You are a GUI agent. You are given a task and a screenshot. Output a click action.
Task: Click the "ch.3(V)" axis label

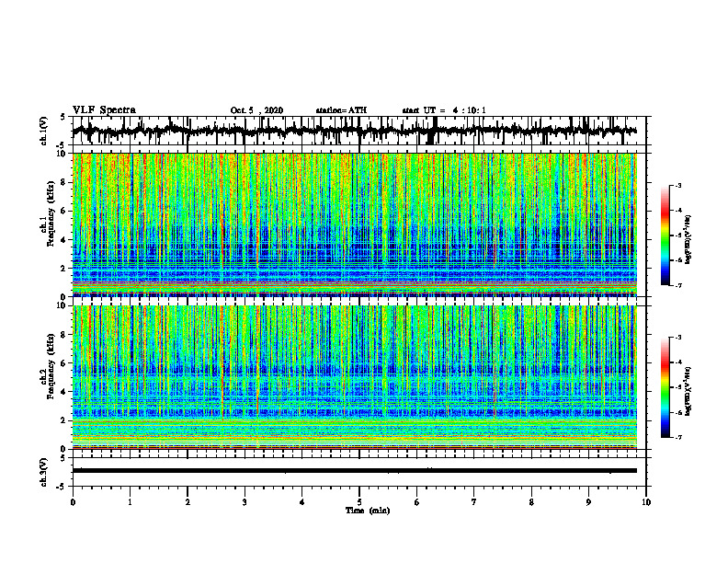(44, 472)
